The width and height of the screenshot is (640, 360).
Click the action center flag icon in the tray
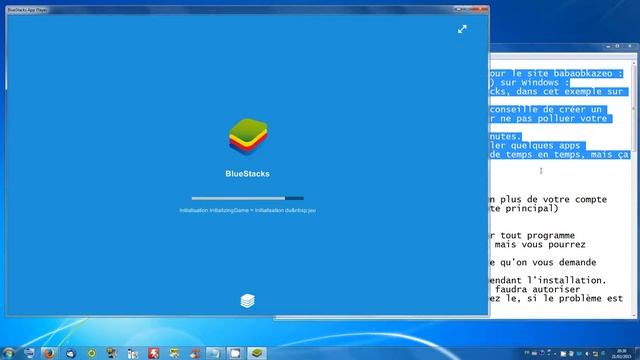(563, 353)
